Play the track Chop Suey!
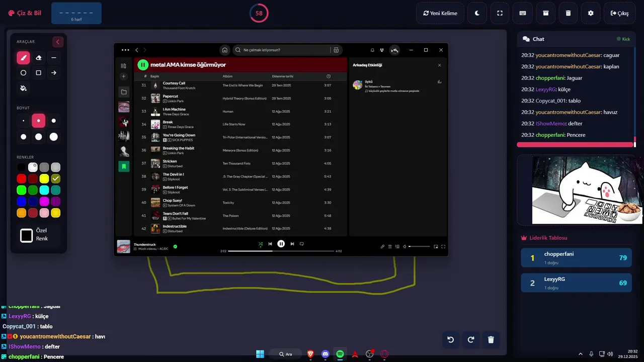Screen dimensions: 644x362 click(x=240, y=203)
